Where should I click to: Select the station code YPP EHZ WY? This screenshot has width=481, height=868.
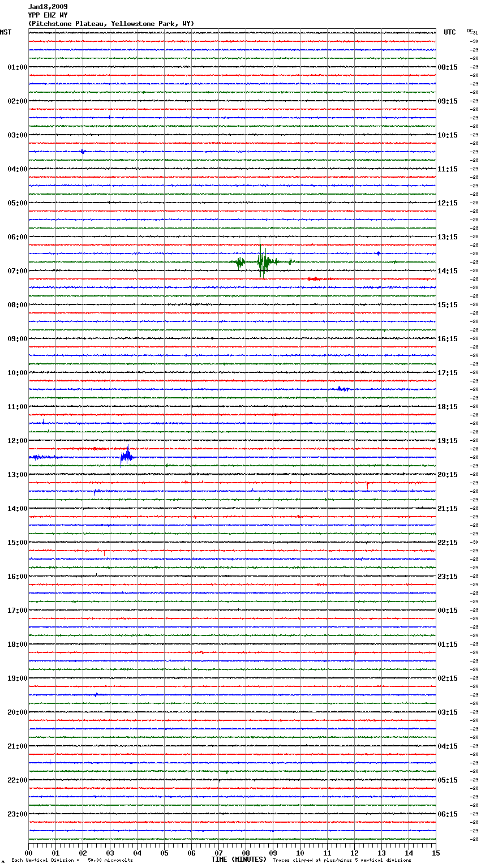[48, 15]
